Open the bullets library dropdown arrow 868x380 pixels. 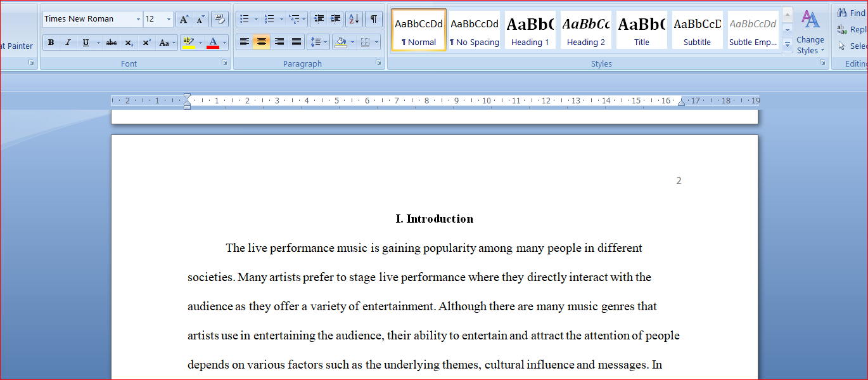256,19
